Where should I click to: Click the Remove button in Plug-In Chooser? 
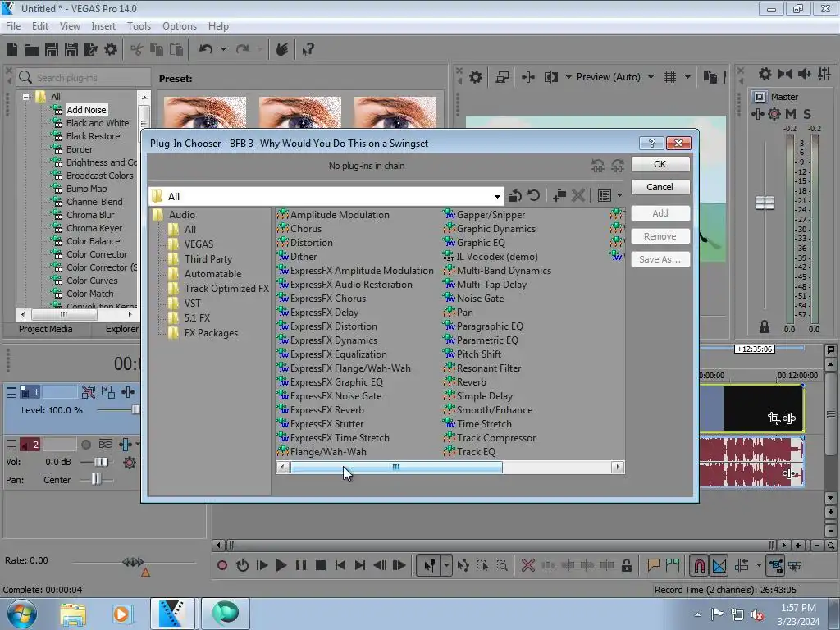coord(660,236)
